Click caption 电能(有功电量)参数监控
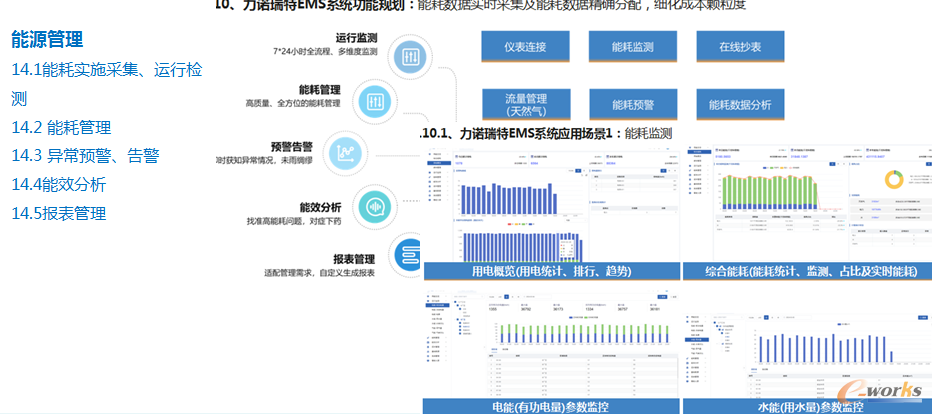Screen dimensions: 932x414 pos(552,407)
